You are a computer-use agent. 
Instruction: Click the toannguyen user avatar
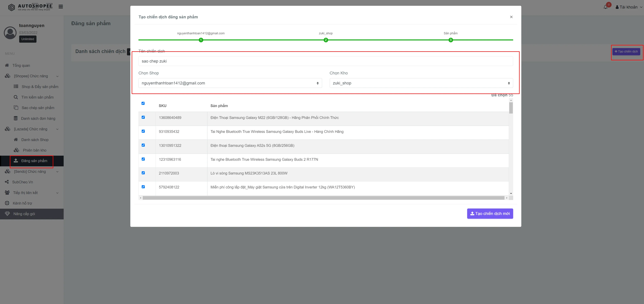pos(10,33)
